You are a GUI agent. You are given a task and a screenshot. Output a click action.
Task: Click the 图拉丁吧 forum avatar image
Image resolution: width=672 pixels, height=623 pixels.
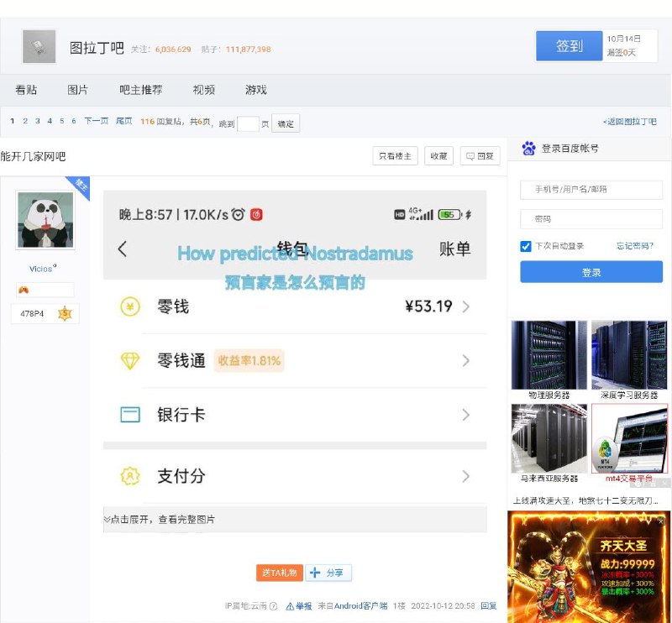pyautogui.click(x=39, y=47)
